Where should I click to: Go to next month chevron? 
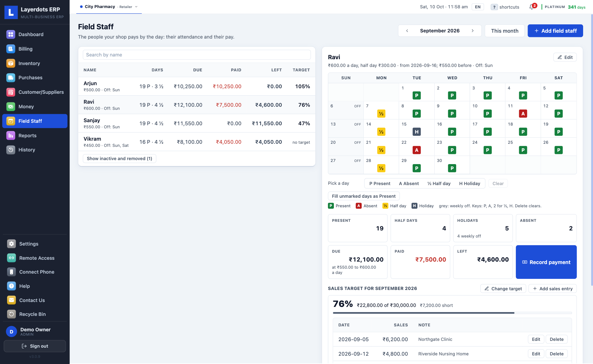473,31
